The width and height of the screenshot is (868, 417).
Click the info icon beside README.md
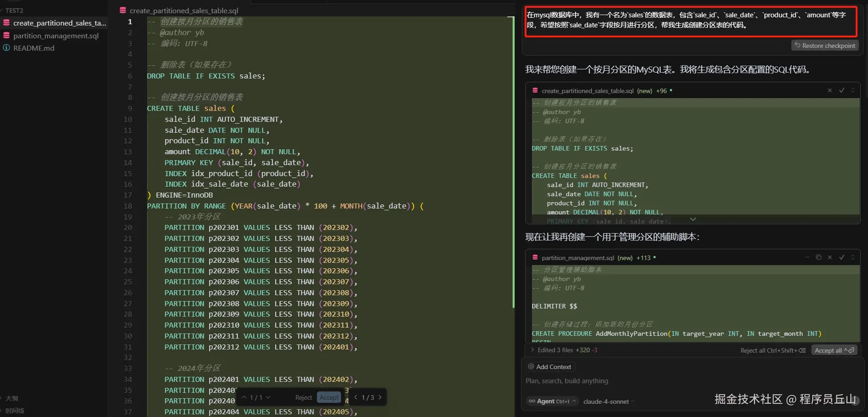[6, 48]
